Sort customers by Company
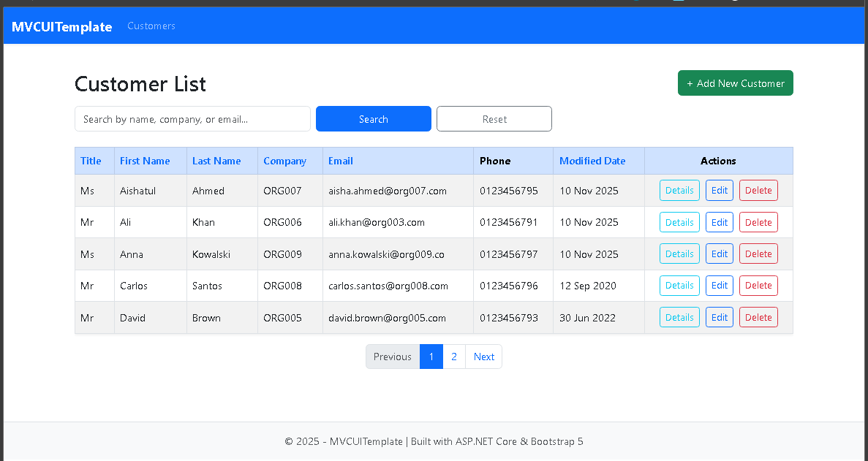This screenshot has width=868, height=461. pos(284,161)
